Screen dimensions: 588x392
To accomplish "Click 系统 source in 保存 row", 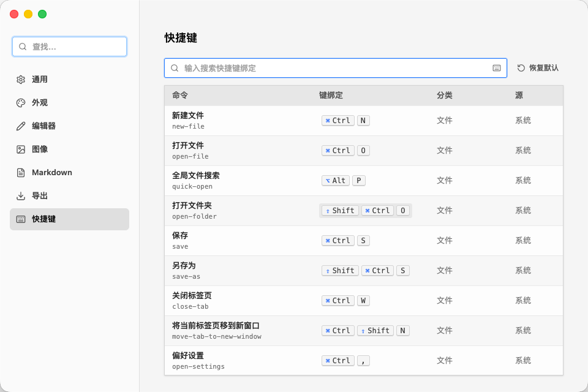I will tap(522, 241).
